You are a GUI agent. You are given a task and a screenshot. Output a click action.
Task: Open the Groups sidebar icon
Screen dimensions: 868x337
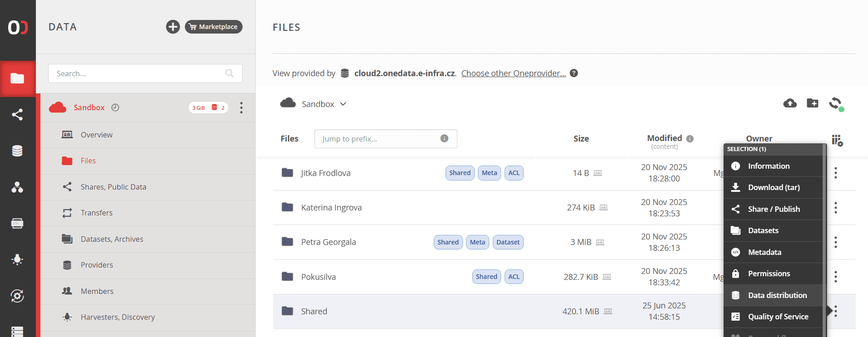(17, 187)
